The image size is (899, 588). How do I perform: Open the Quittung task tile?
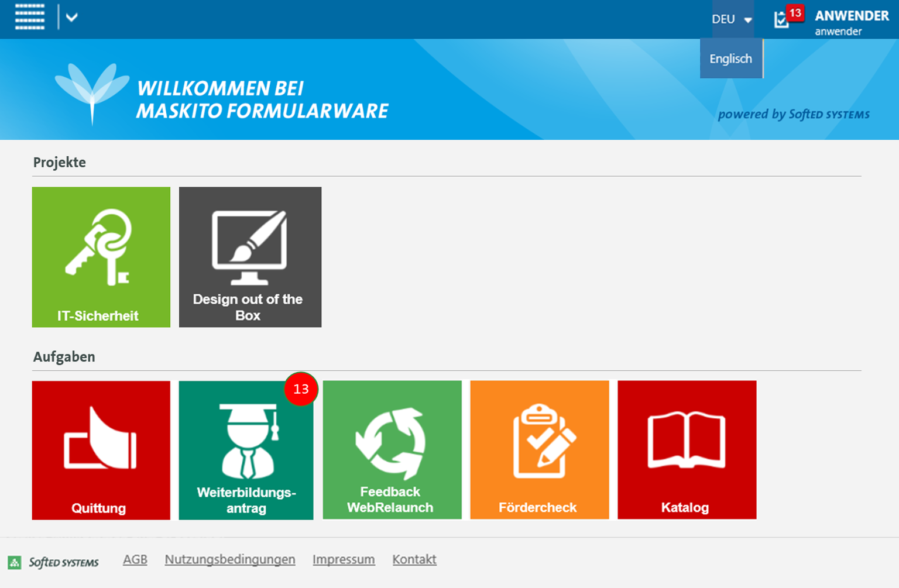tap(101, 450)
